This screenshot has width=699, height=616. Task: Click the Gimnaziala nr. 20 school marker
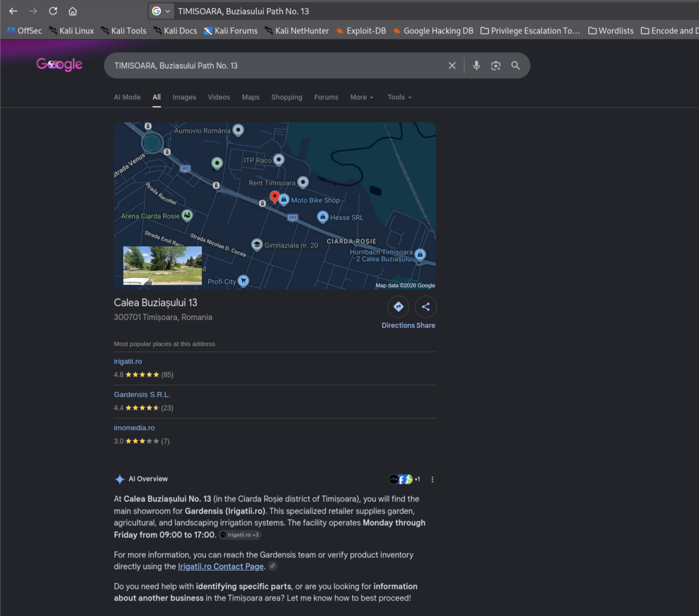pos(257,245)
